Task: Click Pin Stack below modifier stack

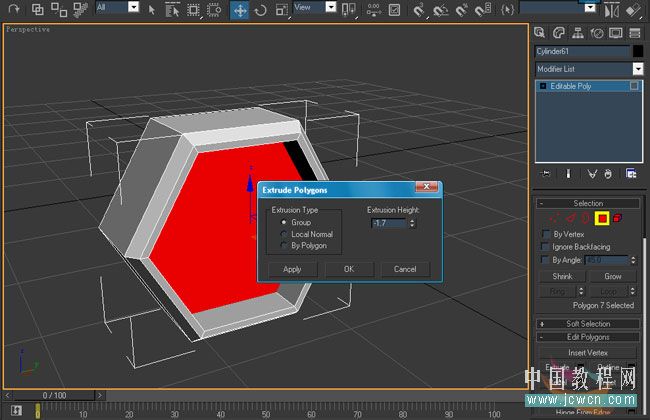Action: click(x=546, y=174)
